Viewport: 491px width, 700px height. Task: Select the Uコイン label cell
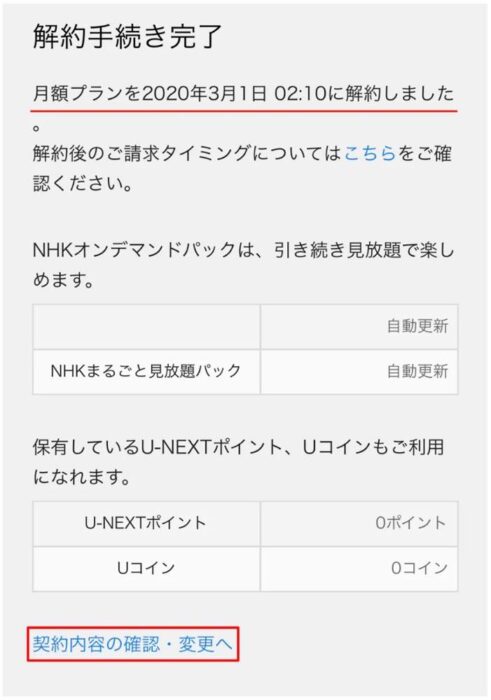click(146, 568)
